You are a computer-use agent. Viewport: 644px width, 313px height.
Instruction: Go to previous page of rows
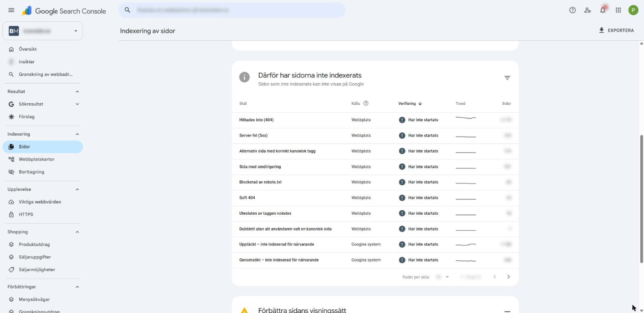tap(495, 277)
